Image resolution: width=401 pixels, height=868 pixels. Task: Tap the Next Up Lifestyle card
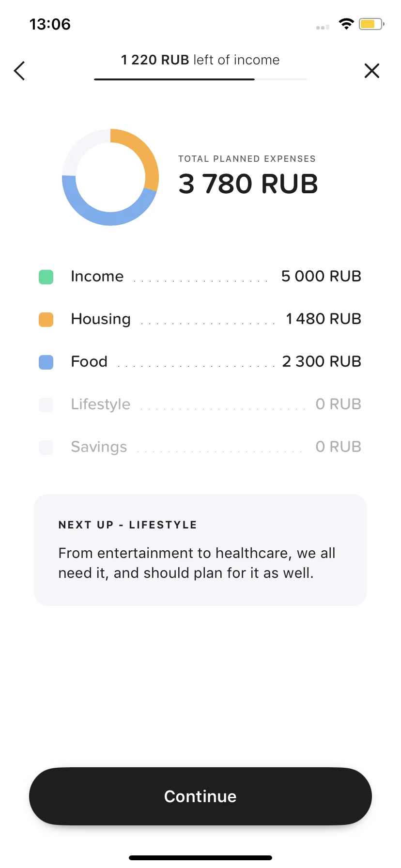[x=200, y=550]
